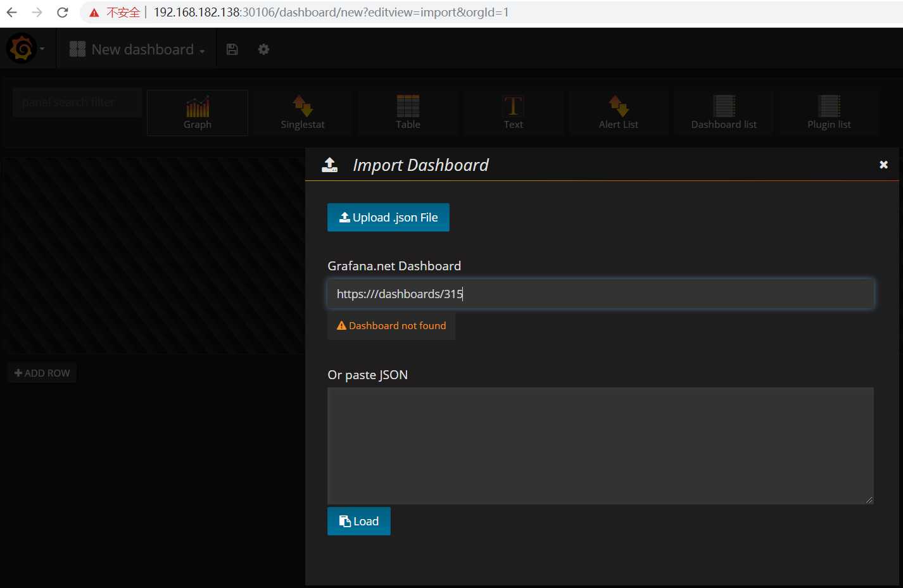The height and width of the screenshot is (588, 903).
Task: Click the Or paste JSON text area
Action: (x=600, y=446)
